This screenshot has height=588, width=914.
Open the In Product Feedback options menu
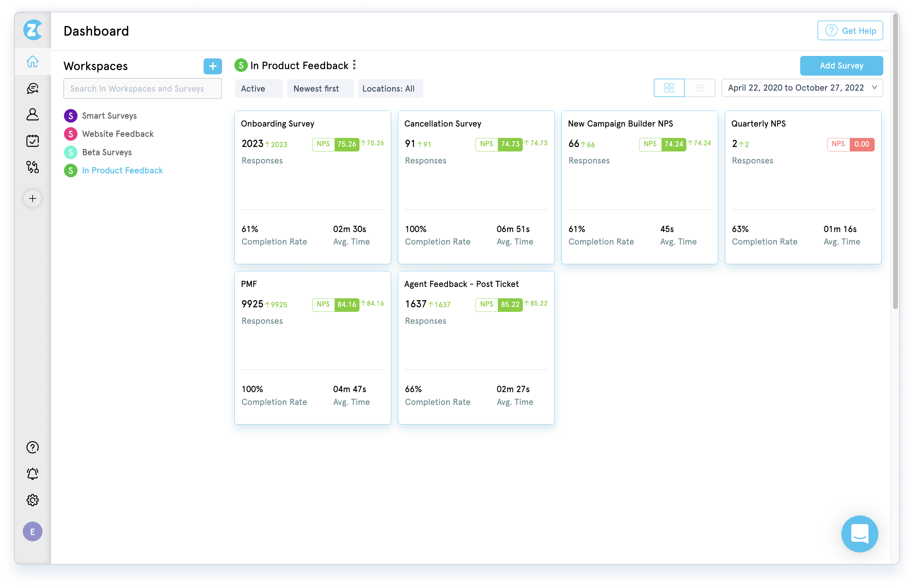(355, 65)
